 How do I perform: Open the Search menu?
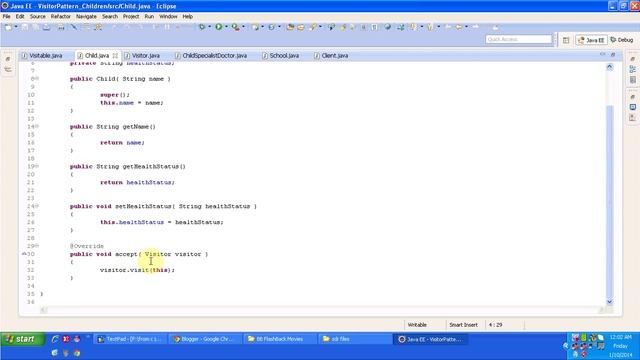click(110, 16)
